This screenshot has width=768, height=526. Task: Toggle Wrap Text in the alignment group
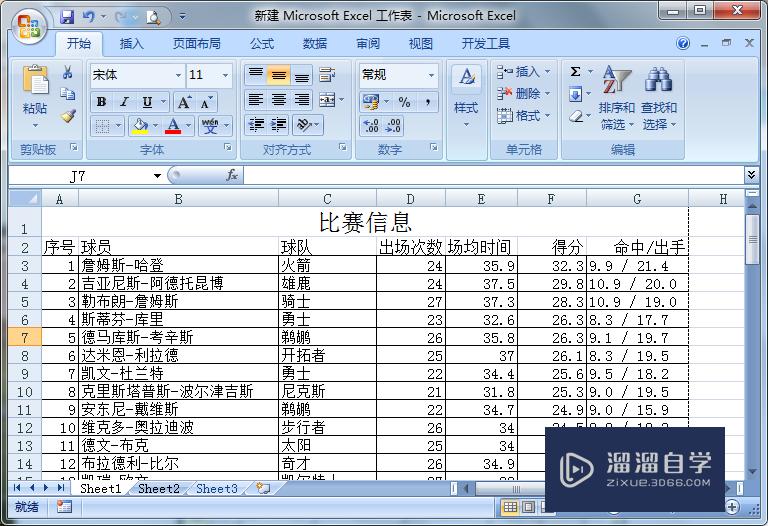point(327,75)
